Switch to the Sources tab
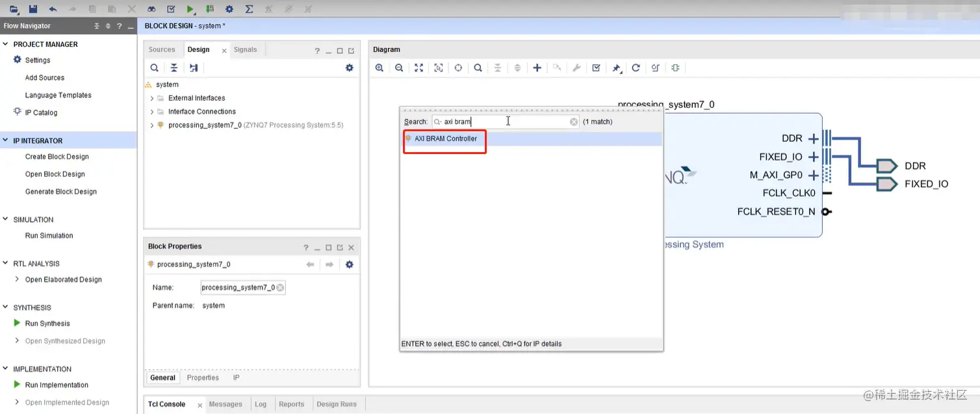This screenshot has height=414, width=980. (162, 49)
